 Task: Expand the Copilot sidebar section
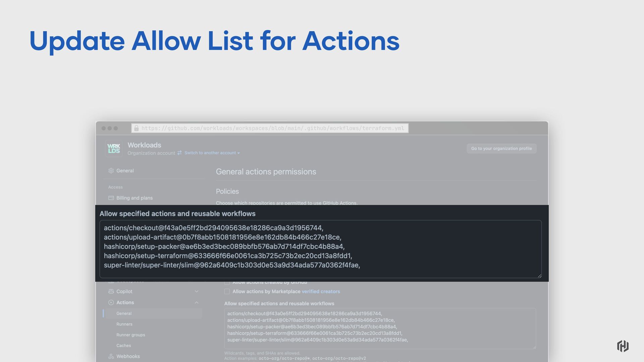[x=197, y=292]
